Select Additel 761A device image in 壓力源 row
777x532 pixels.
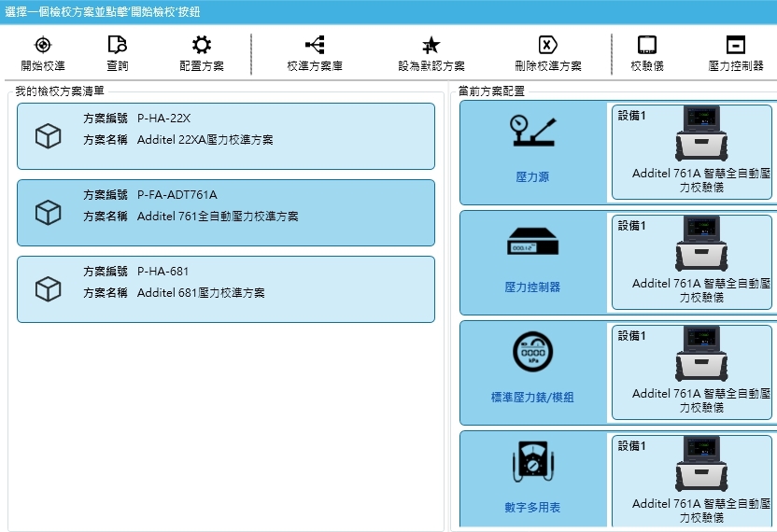point(701,133)
